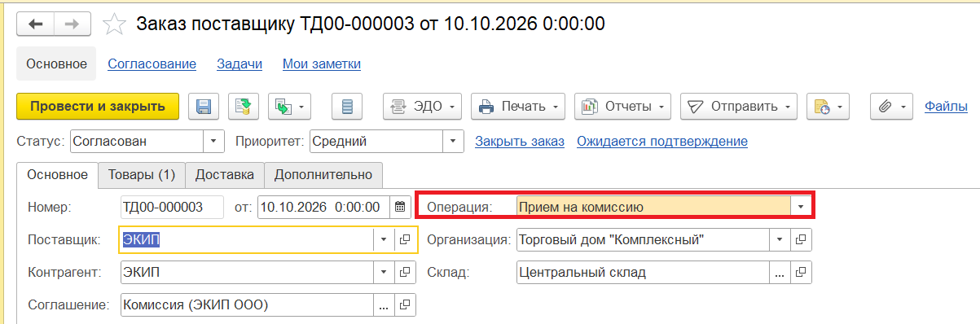Viewport: 980px width, 324px height.
Task: Open the Задачи section
Action: [240, 63]
